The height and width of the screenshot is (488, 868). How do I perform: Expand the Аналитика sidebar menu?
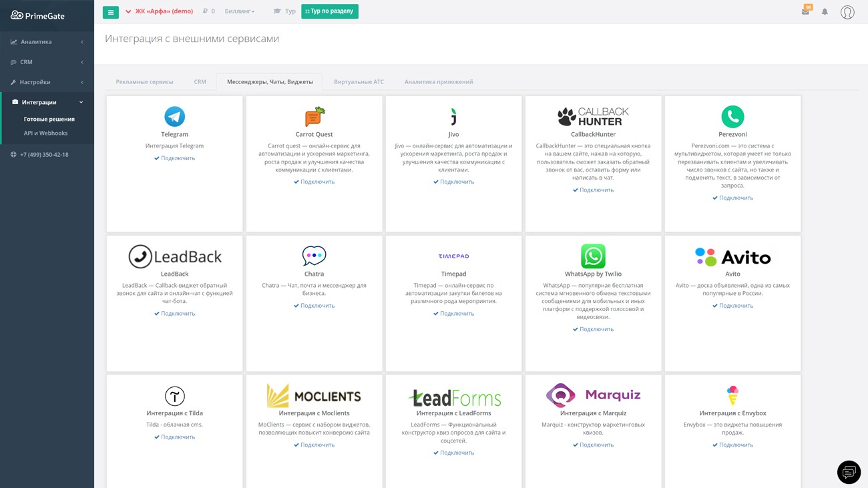coord(47,42)
